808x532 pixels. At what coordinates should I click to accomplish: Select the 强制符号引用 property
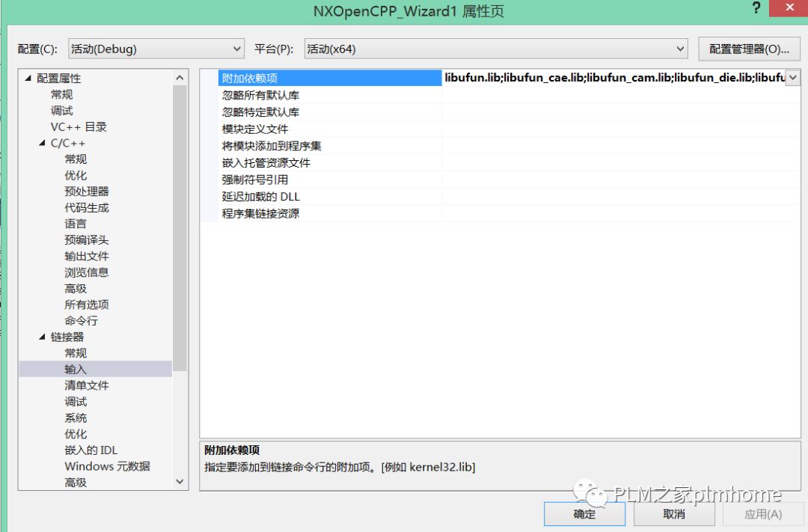point(254,180)
